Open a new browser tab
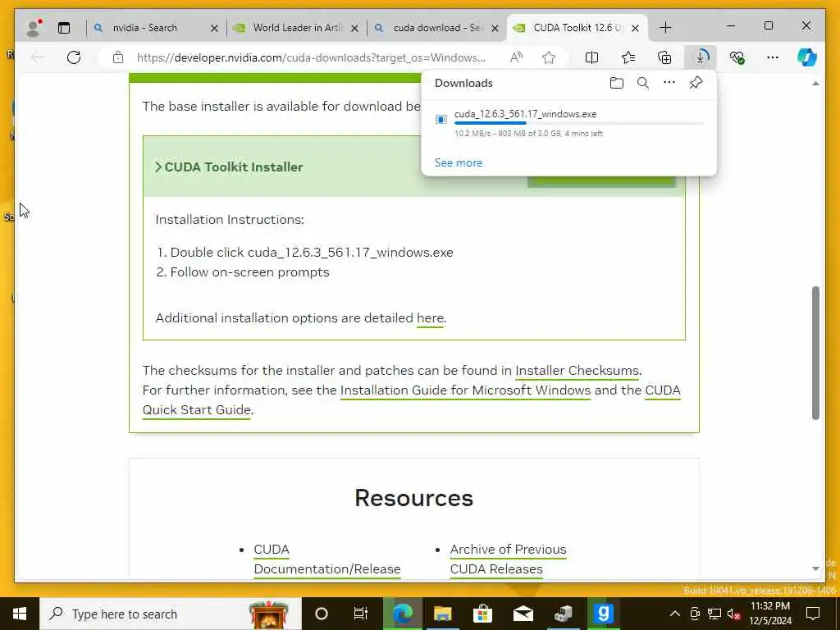 click(x=665, y=28)
